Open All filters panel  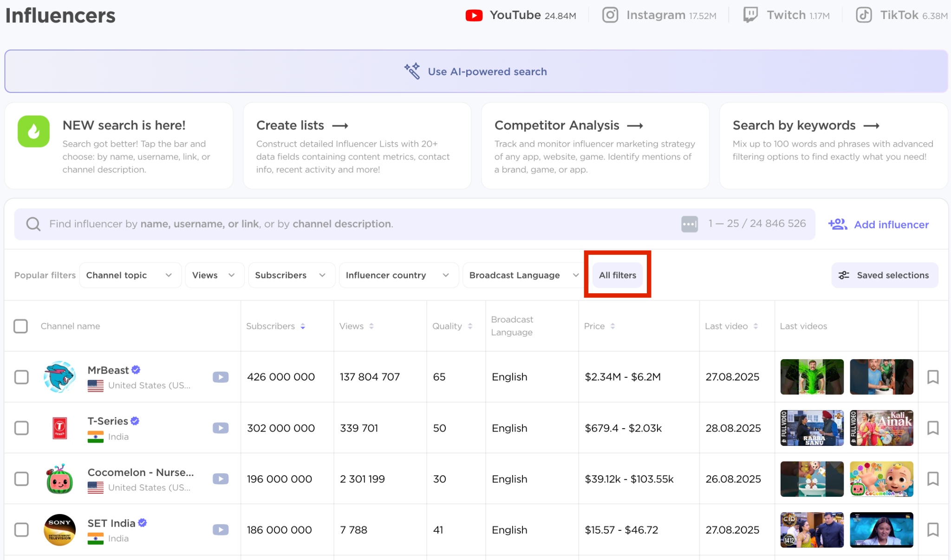point(617,275)
